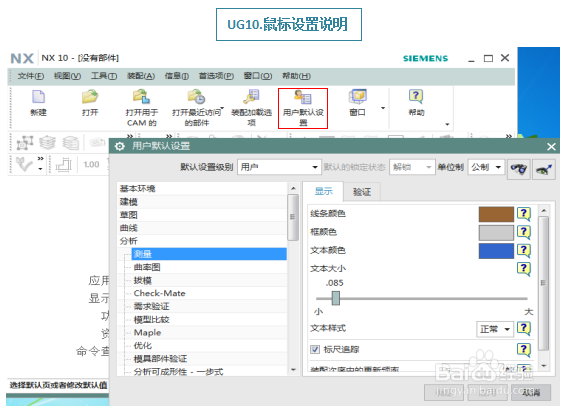Click the manage settings icon beside binoculars
The image size is (567, 410).
(x=544, y=168)
